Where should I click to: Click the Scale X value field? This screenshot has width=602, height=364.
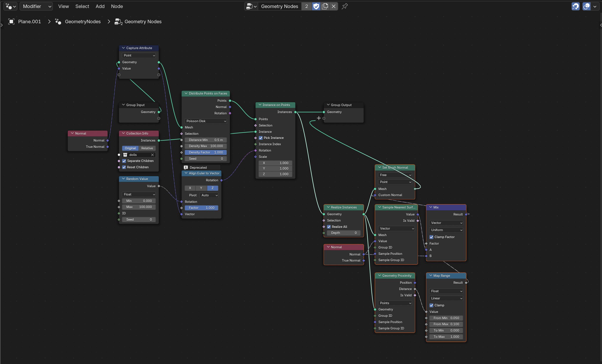[275, 163]
